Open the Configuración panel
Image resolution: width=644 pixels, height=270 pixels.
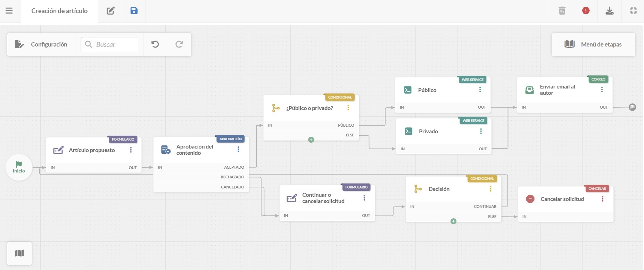coord(41,44)
